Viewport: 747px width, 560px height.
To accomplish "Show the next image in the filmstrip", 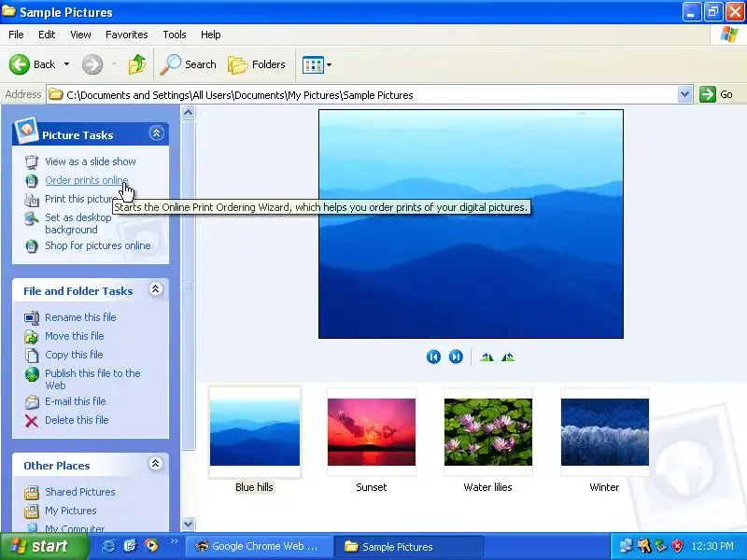I will (x=456, y=357).
